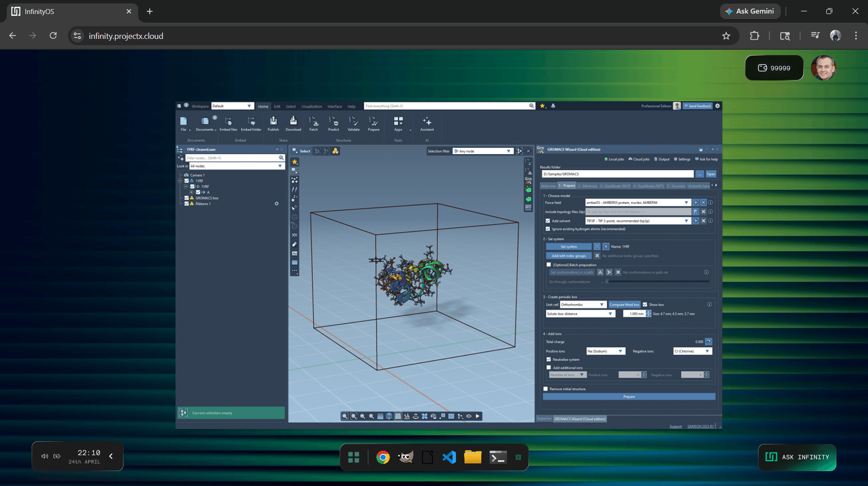The image size is (868, 486).
Task: Open the Visualization menu
Action: pyautogui.click(x=312, y=106)
